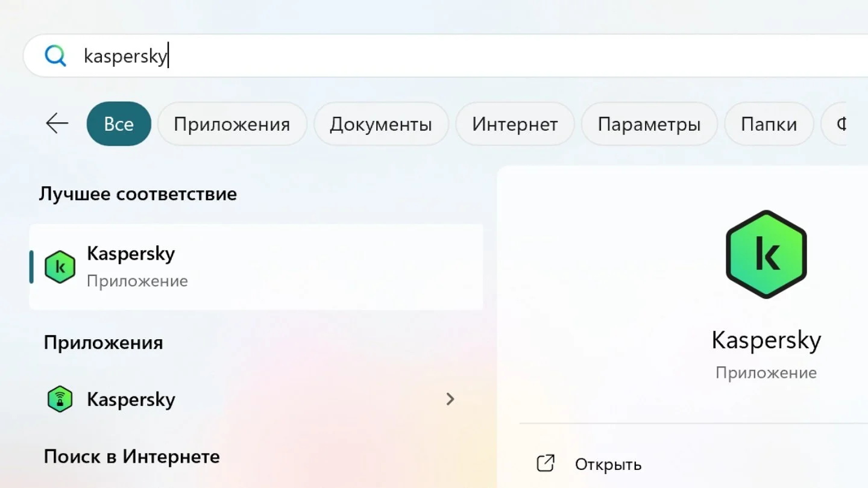Click the green Kaspersky hexagon icon in best match
Screen dimensions: 868x488
pos(60,267)
